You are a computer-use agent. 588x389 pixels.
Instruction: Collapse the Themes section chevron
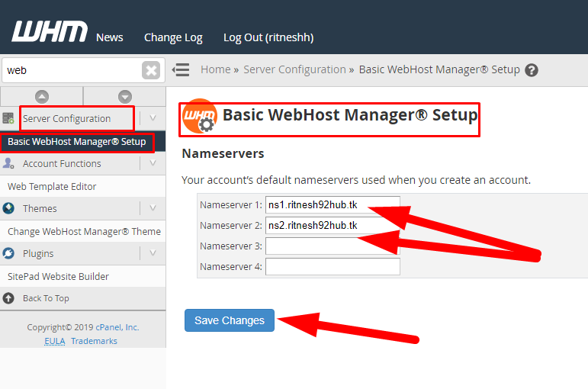click(x=153, y=208)
